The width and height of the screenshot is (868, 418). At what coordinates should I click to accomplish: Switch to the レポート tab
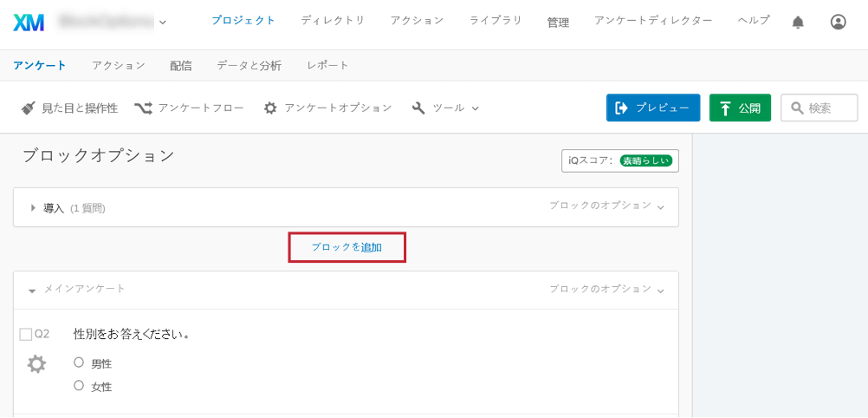(327, 65)
